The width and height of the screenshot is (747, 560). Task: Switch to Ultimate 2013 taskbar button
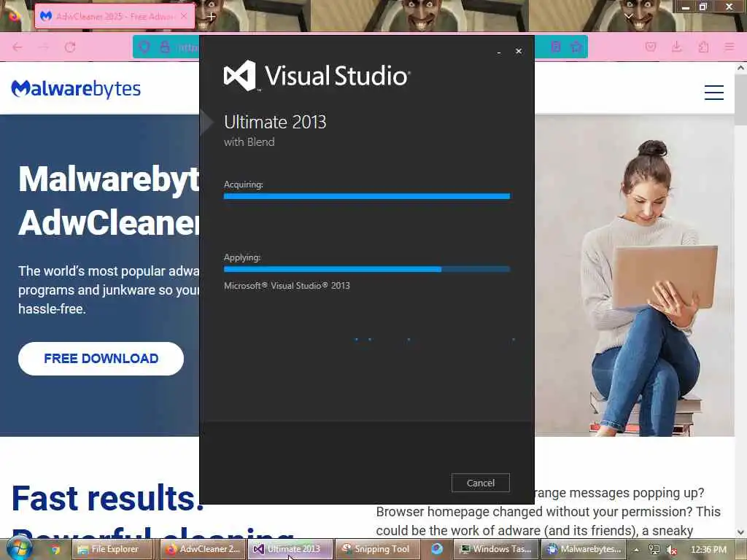pyautogui.click(x=290, y=549)
